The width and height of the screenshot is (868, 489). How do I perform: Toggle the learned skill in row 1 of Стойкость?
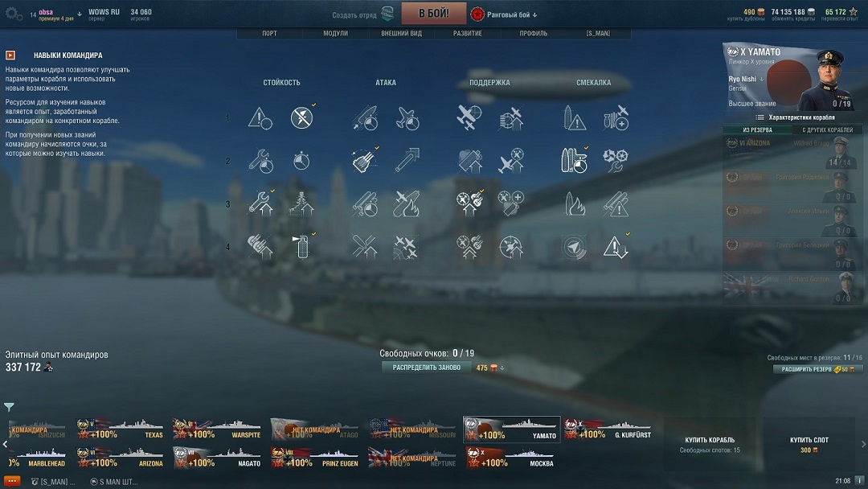[301, 117]
